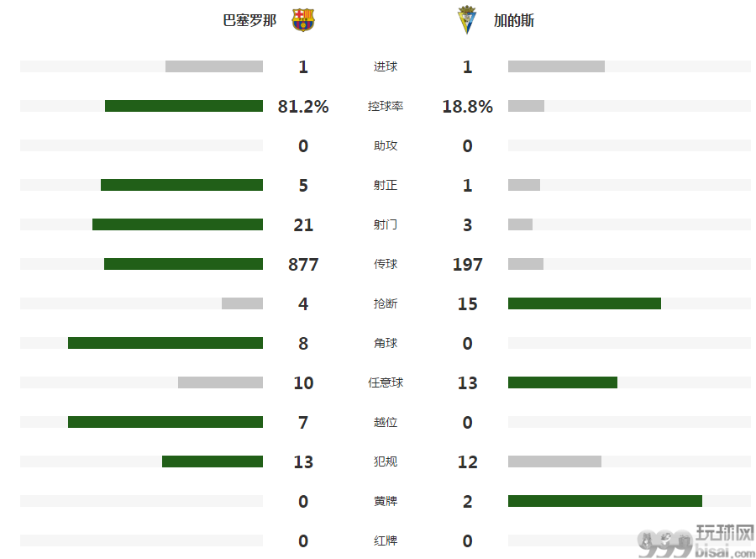Select the 越位 offside label
This screenshot has height=559, width=756.
click(x=386, y=422)
